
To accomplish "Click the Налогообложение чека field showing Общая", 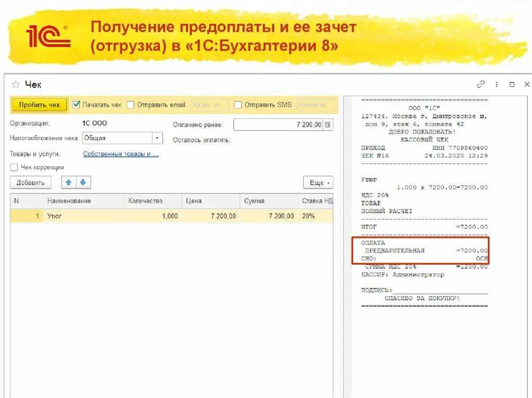I will click(117, 138).
